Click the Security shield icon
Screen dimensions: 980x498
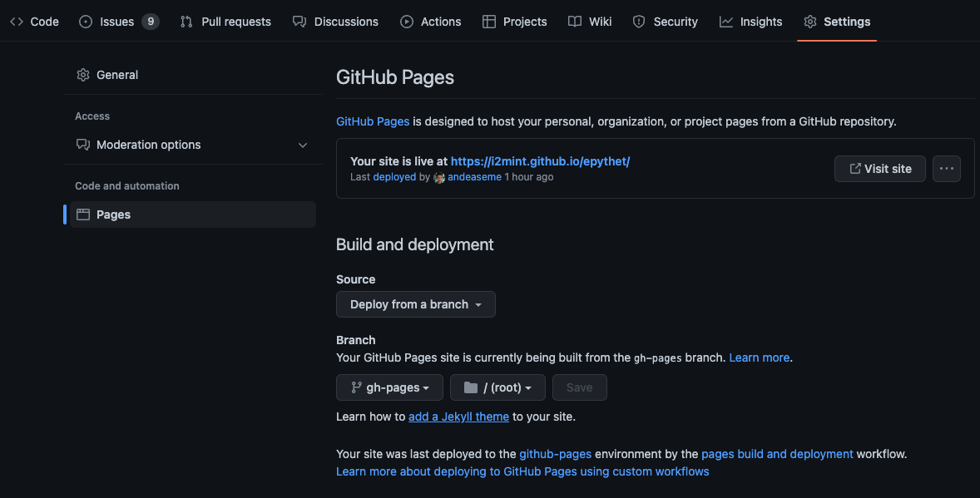pos(639,22)
